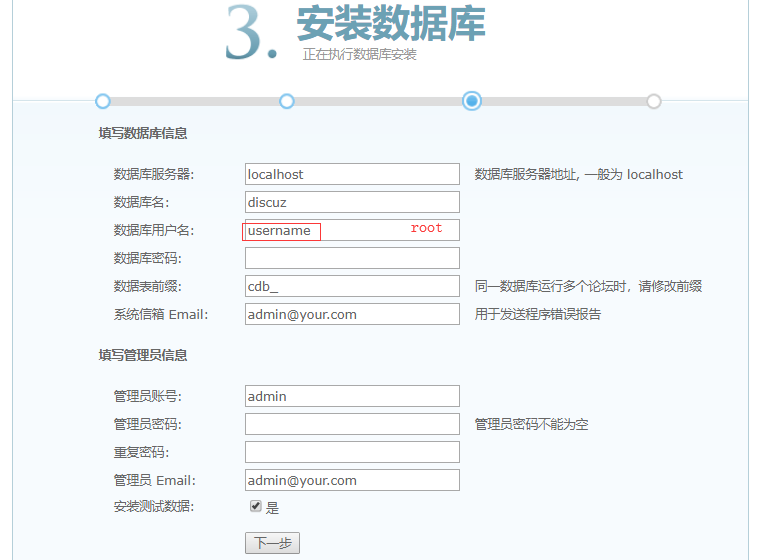Click the final unfilled step circle

[654, 101]
